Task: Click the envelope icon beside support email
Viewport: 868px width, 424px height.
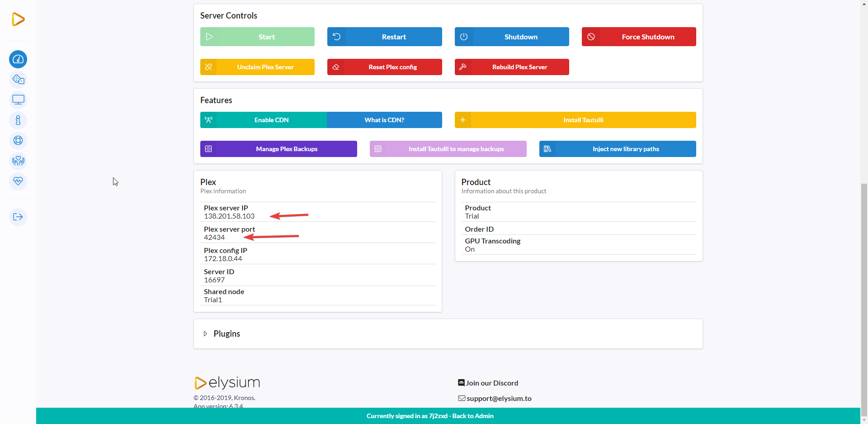Action: coord(462,398)
